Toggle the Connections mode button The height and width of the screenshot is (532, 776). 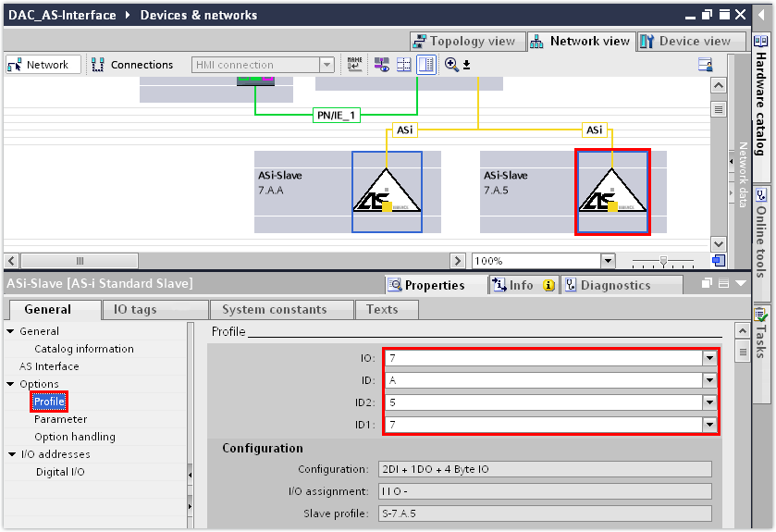click(x=132, y=65)
